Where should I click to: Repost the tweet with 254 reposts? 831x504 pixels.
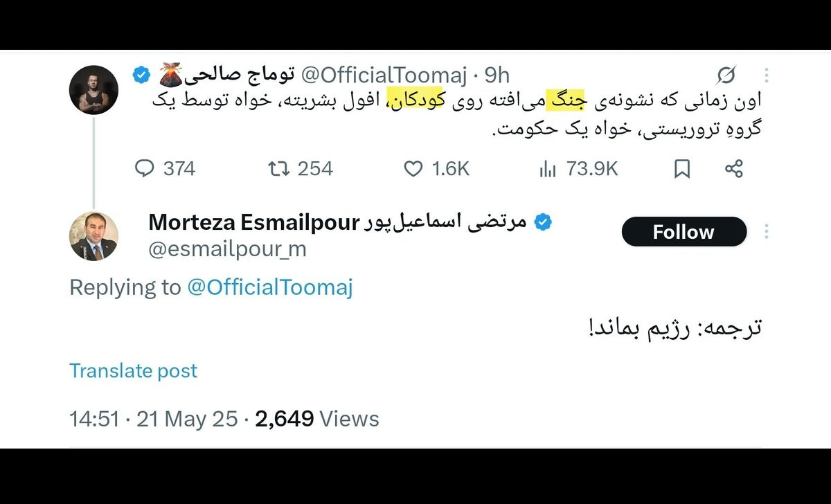(x=278, y=168)
